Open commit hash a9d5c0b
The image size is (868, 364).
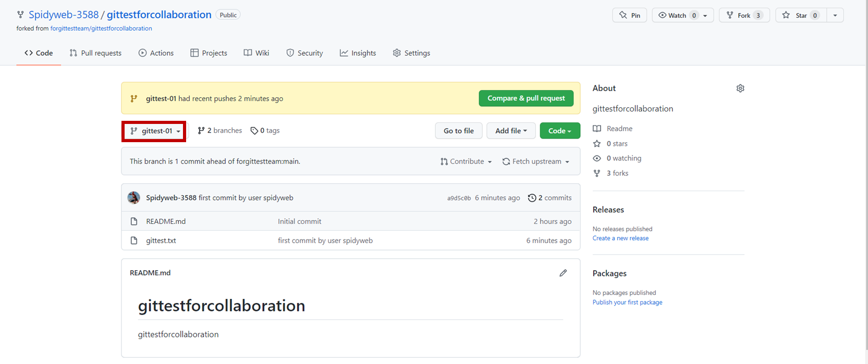459,198
